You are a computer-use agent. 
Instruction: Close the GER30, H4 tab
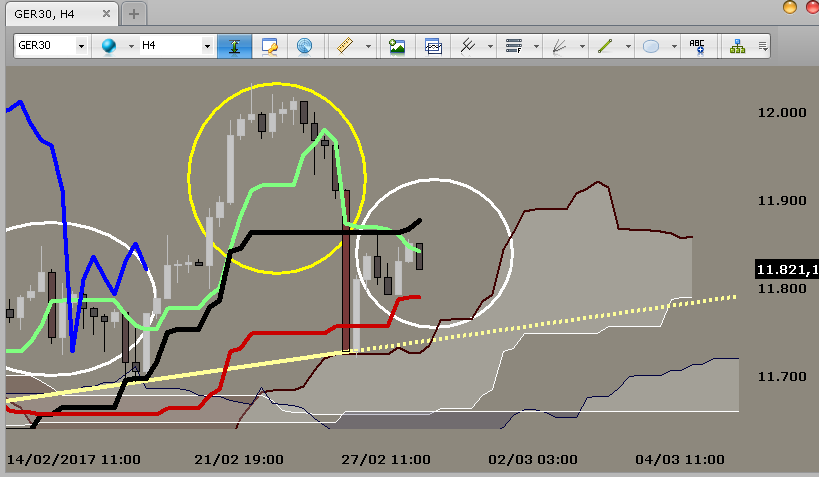(x=106, y=14)
